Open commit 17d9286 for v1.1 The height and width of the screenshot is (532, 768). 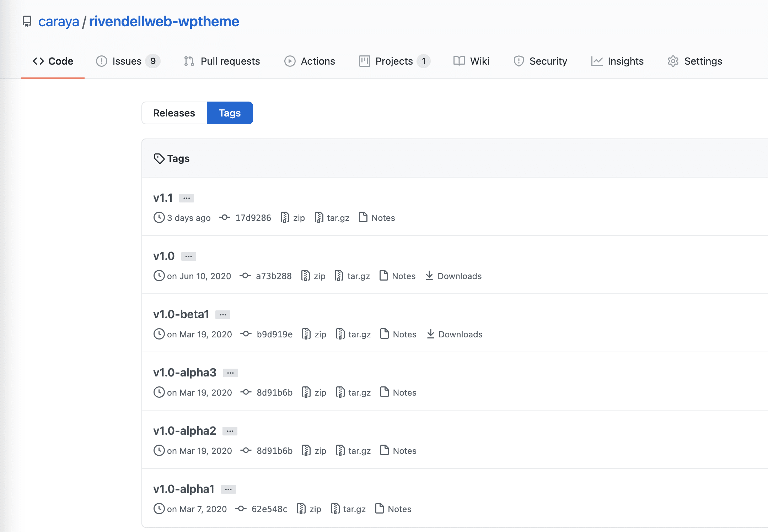(x=245, y=218)
